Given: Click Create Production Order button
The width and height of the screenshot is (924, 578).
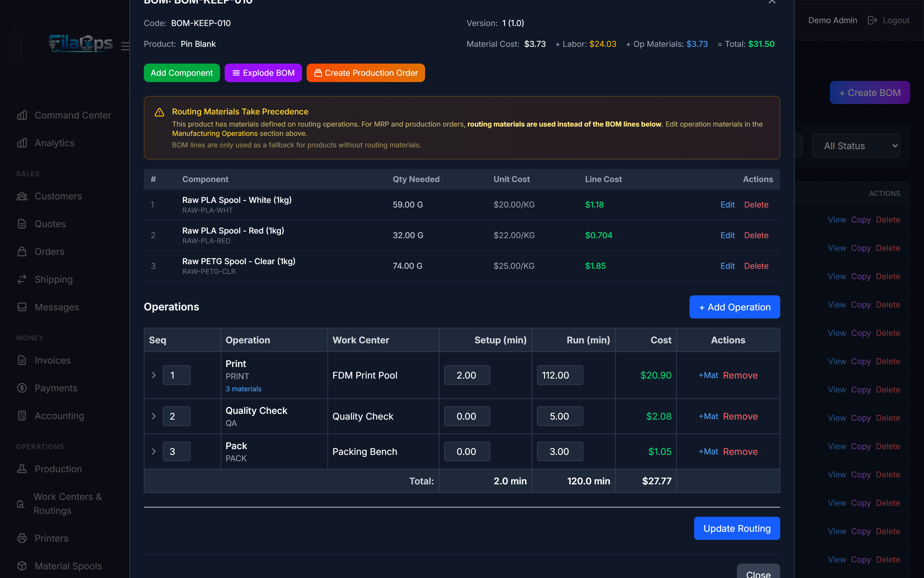Looking at the screenshot, I should (365, 73).
